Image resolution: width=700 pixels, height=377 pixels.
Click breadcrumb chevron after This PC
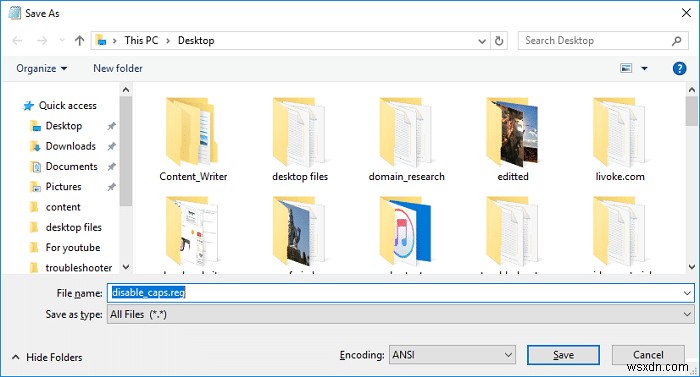coord(168,41)
